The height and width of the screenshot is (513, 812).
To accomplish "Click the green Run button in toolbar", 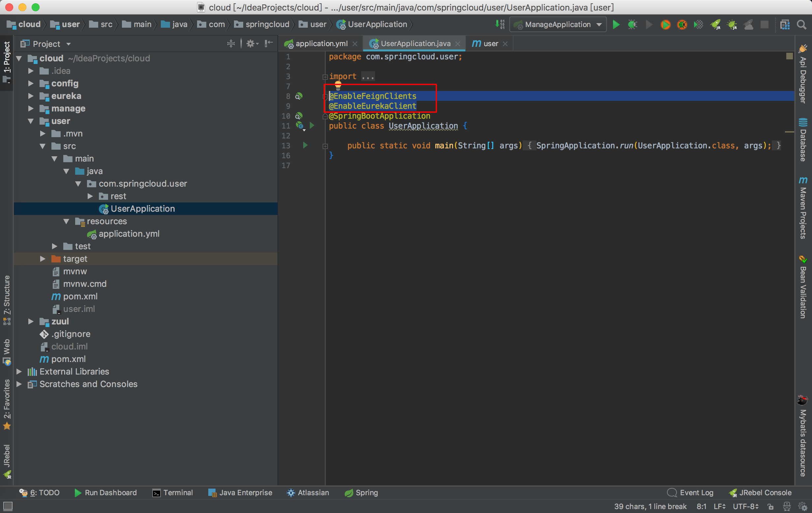I will click(616, 25).
